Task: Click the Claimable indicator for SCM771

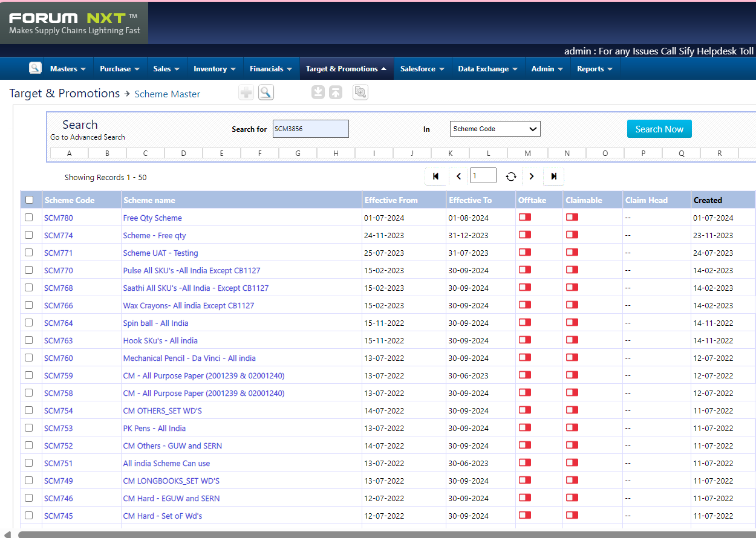Action: 572,253
